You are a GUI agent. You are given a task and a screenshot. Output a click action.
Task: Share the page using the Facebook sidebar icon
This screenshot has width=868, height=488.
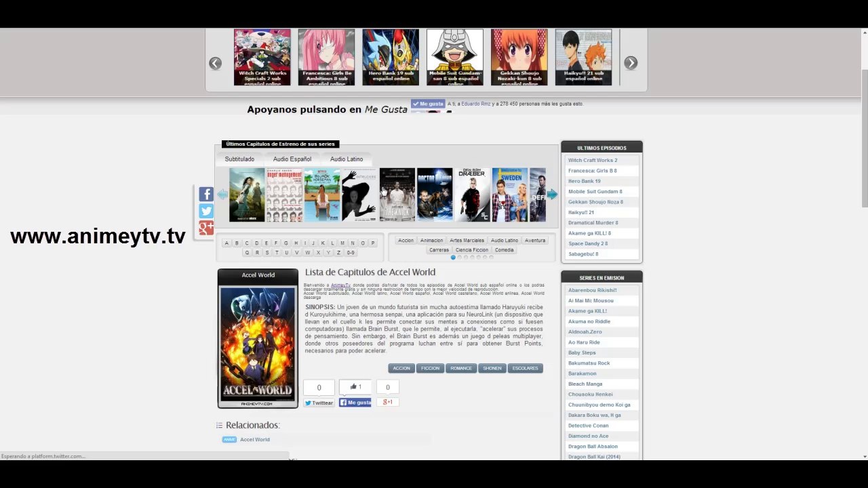click(206, 195)
